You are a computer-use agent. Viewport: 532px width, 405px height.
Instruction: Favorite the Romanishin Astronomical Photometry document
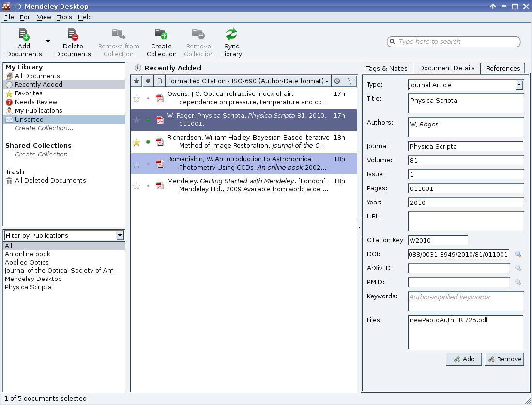coord(137,164)
